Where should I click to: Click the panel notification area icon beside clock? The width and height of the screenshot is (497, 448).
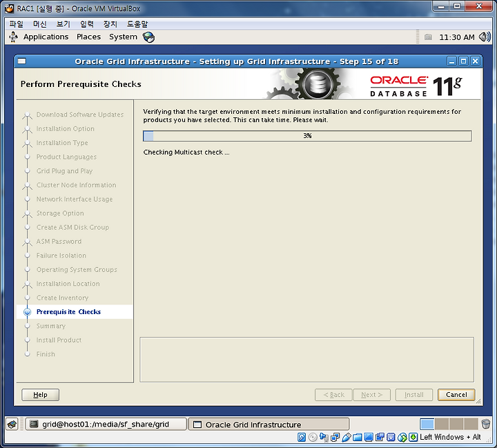point(428,37)
